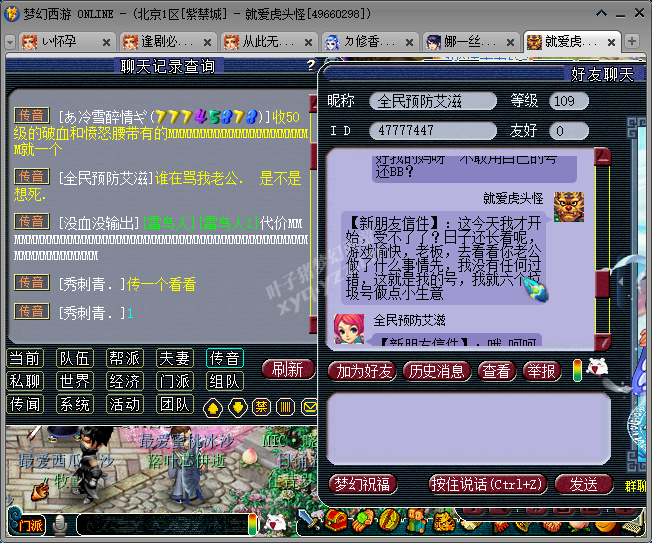Click the friend chat scrollbar thumb

pos(602,284)
